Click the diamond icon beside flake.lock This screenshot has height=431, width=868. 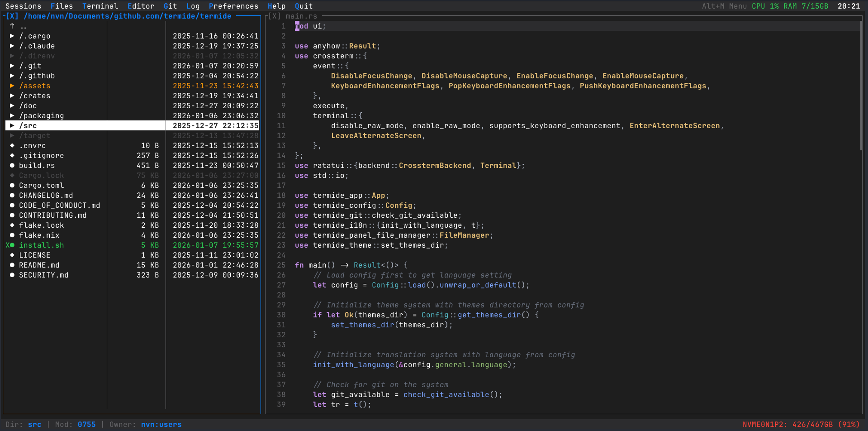(11, 225)
